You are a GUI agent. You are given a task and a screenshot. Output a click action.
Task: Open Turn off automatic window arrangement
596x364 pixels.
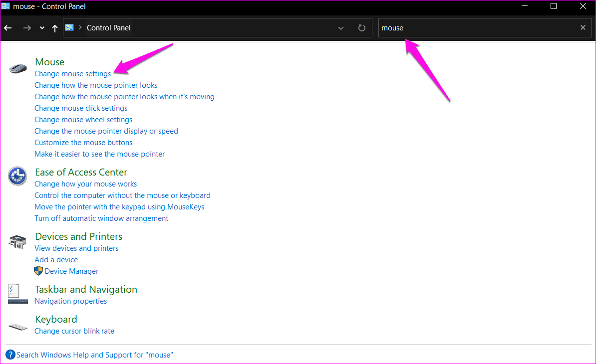[101, 218]
